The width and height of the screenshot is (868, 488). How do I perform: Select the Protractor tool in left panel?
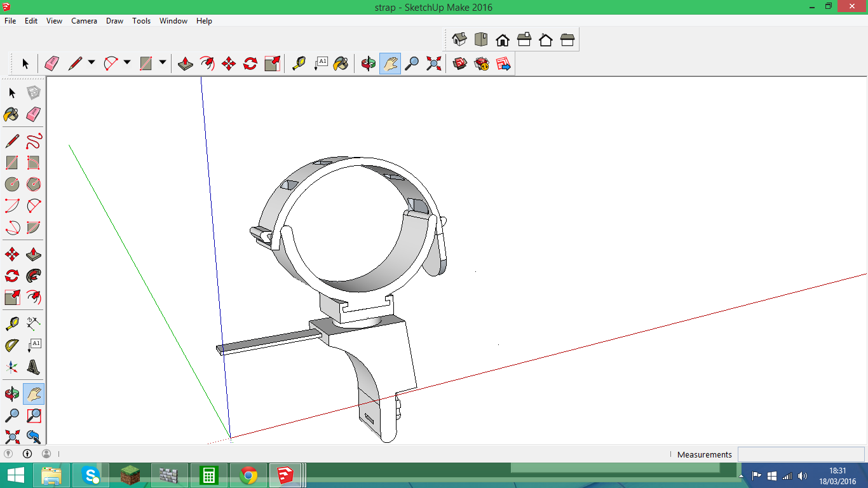tap(12, 346)
